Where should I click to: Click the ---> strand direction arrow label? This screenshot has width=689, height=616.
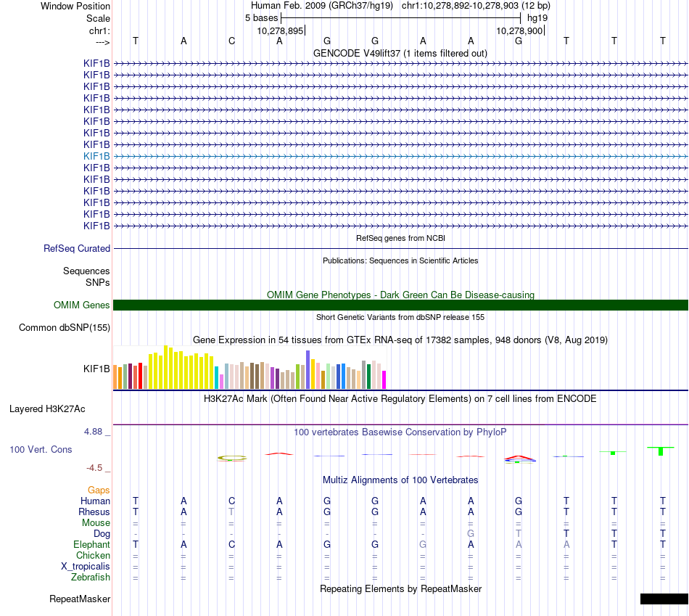pyautogui.click(x=102, y=42)
